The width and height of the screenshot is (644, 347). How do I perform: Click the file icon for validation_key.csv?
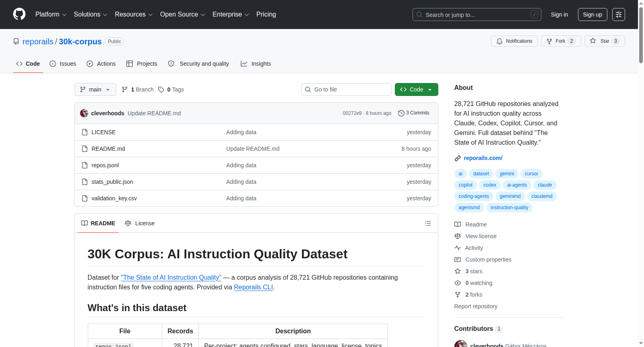(x=85, y=198)
